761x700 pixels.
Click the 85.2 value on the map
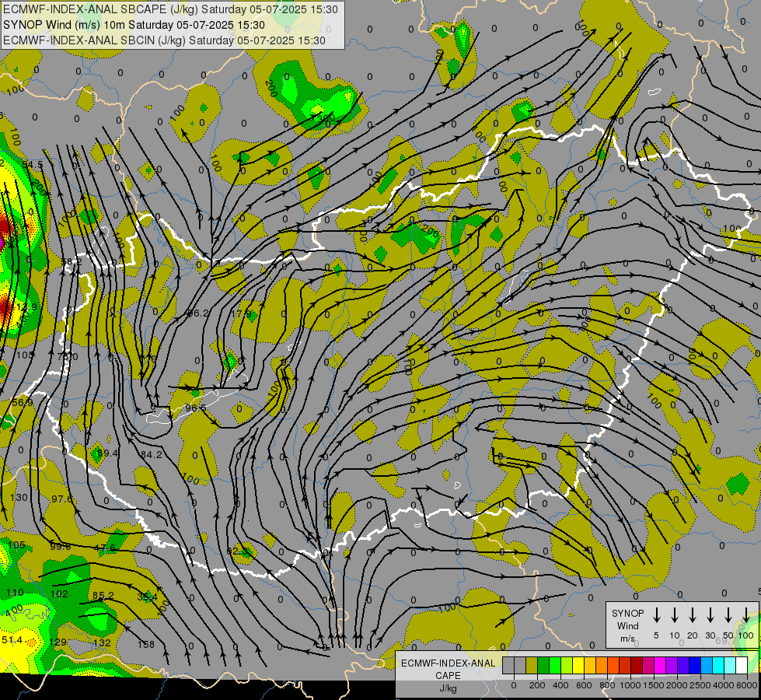(103, 595)
